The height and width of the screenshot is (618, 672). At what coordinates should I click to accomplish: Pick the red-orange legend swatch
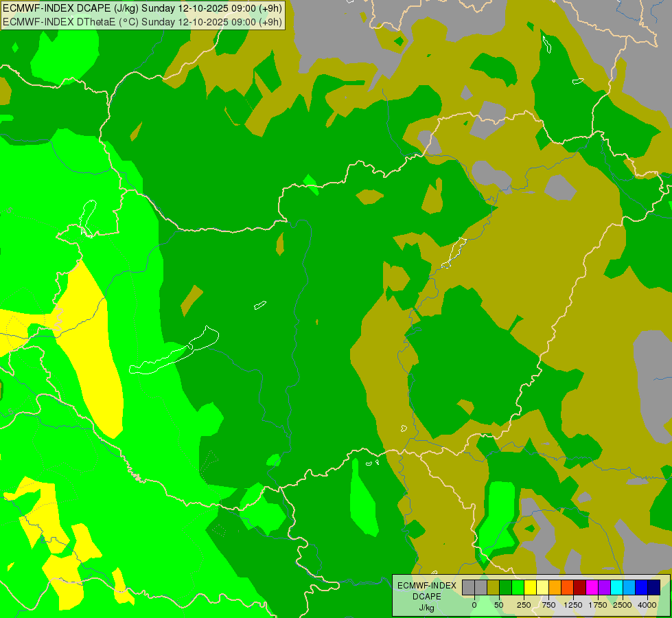point(567,587)
